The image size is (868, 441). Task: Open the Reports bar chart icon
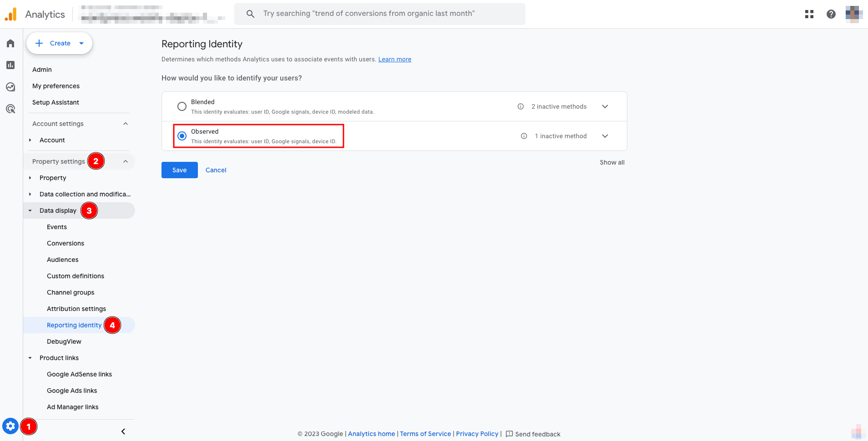(10, 65)
